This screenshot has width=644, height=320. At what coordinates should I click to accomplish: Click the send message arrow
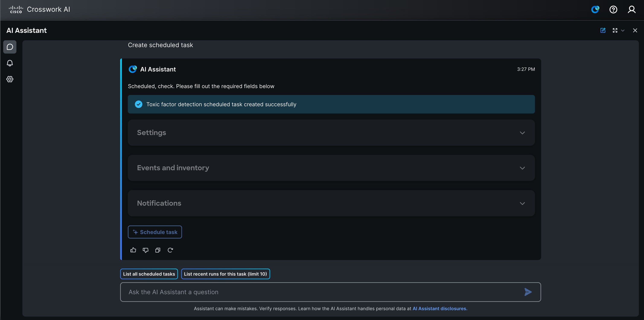pyautogui.click(x=528, y=292)
